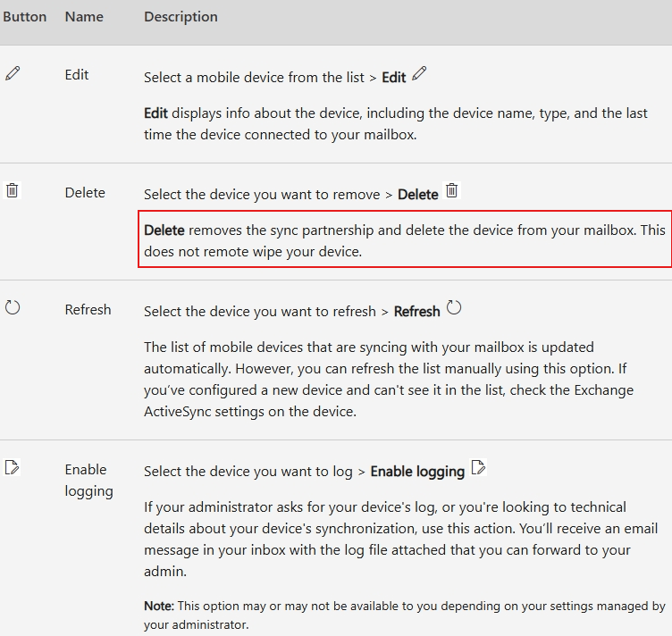Click the Button column header
Viewport: 672px width, 636px height.
tap(24, 17)
